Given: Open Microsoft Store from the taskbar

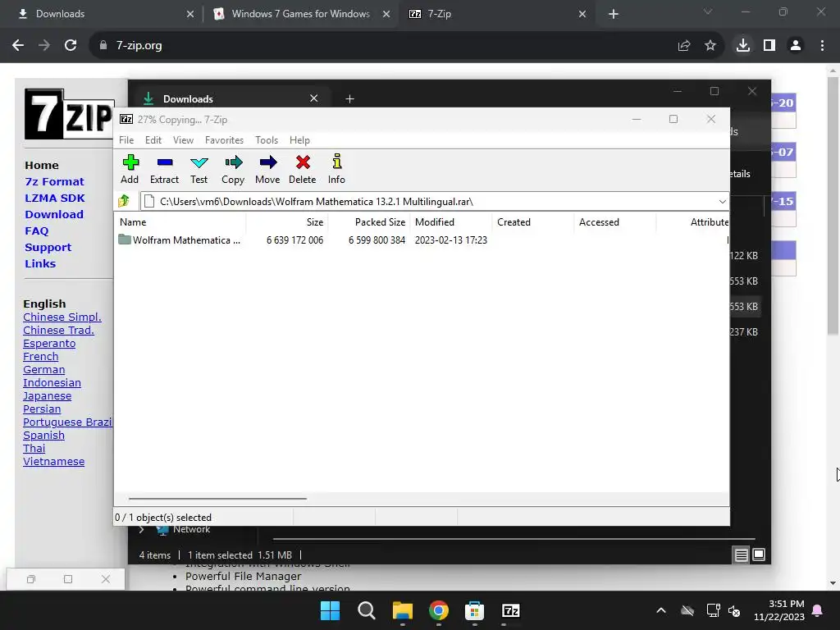Looking at the screenshot, I should [x=474, y=610].
